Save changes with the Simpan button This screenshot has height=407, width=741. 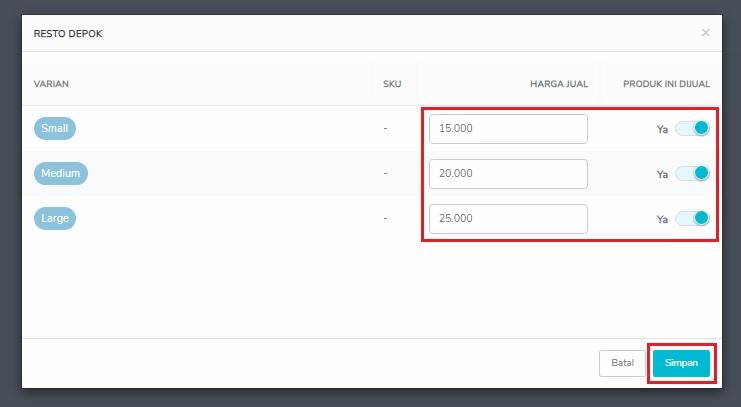point(681,363)
